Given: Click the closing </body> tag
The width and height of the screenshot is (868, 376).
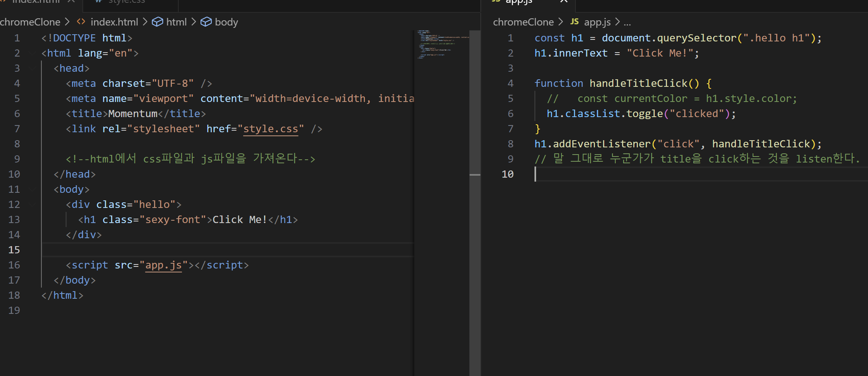Looking at the screenshot, I should 75,280.
